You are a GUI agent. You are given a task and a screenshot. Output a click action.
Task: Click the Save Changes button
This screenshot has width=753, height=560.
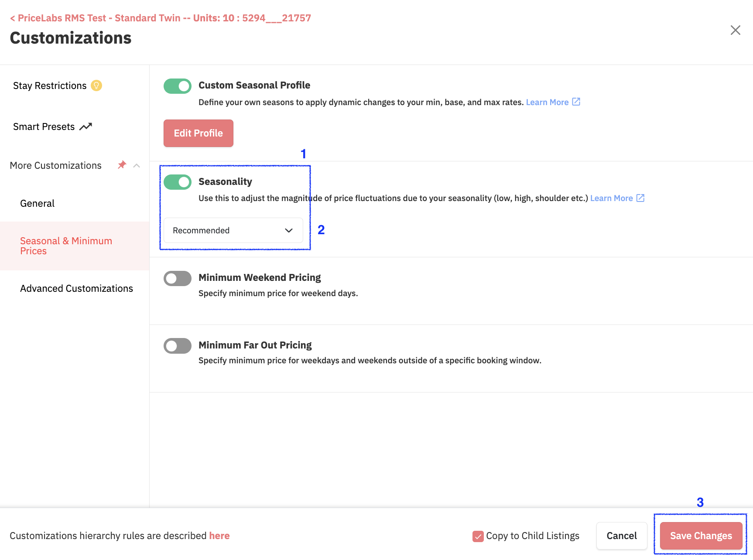(x=701, y=536)
